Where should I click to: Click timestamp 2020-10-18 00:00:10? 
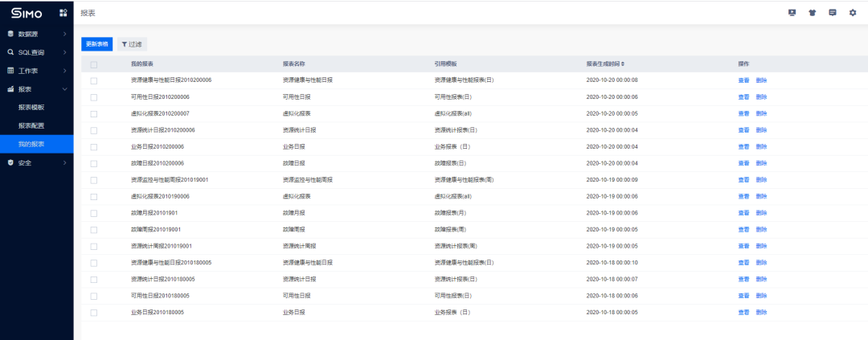612,263
